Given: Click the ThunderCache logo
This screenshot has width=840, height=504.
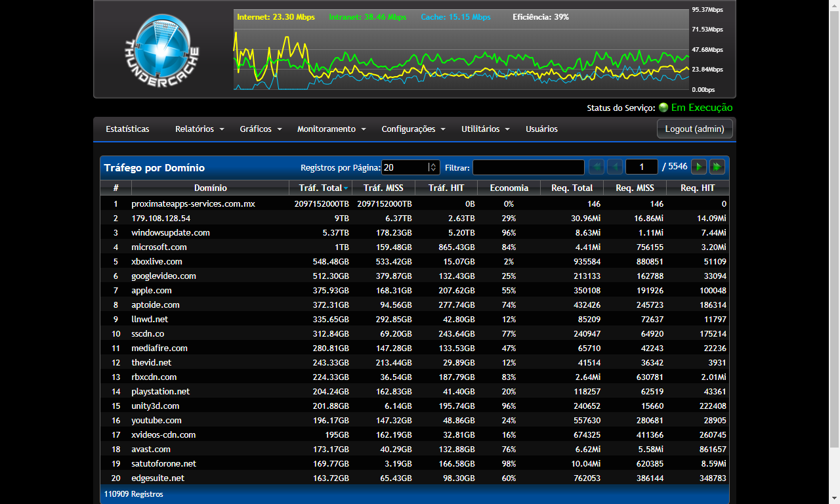Looking at the screenshot, I should click(x=162, y=49).
